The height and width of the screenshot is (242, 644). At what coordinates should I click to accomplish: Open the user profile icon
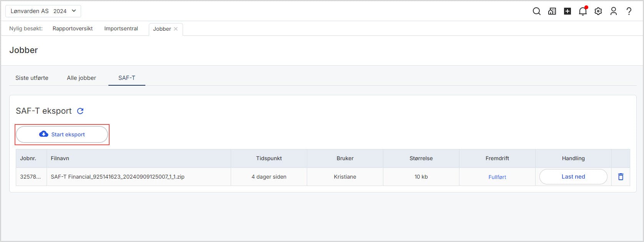tap(614, 11)
